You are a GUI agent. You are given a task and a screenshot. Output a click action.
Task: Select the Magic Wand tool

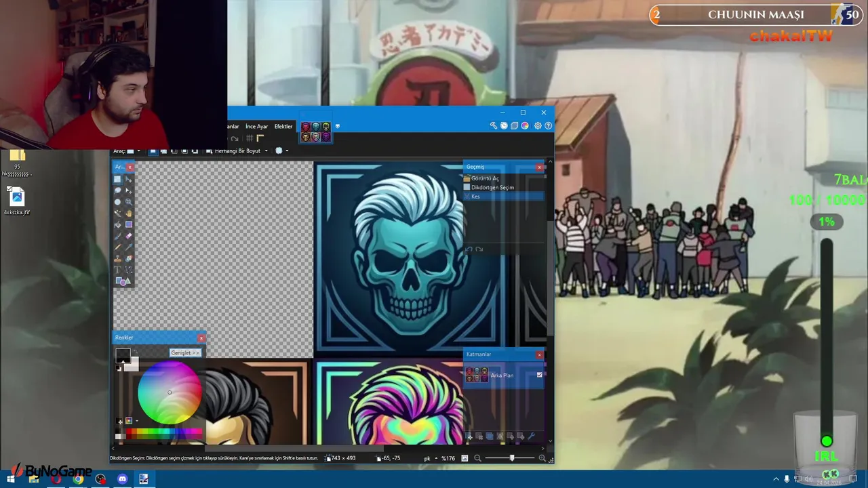[x=117, y=213]
